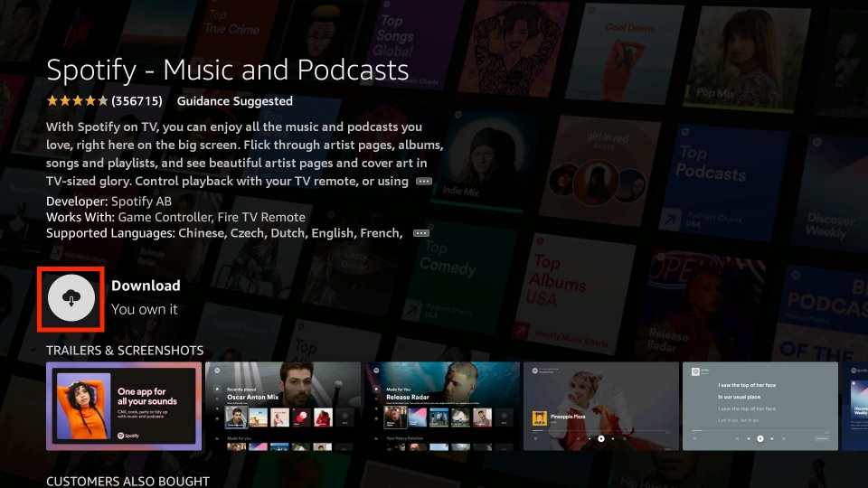Click the 'Spotify - Music and Podcasts' title
The height and width of the screenshot is (488, 868).
(x=228, y=70)
